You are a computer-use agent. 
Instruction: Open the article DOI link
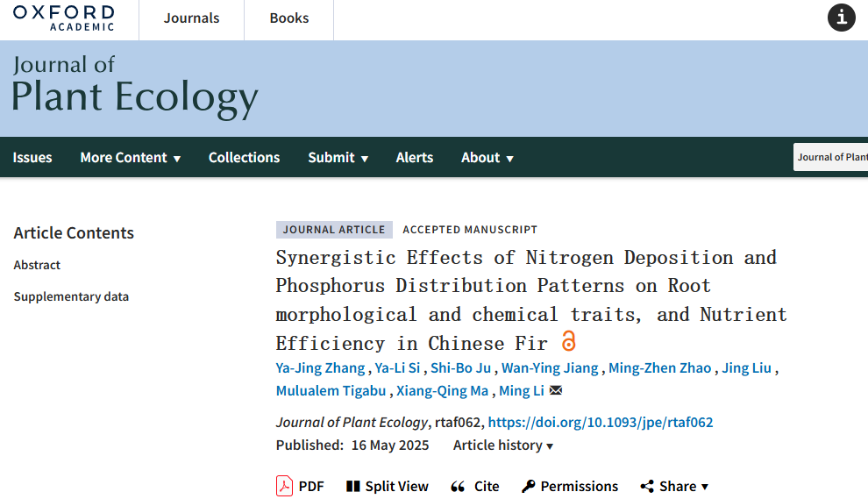coord(600,422)
